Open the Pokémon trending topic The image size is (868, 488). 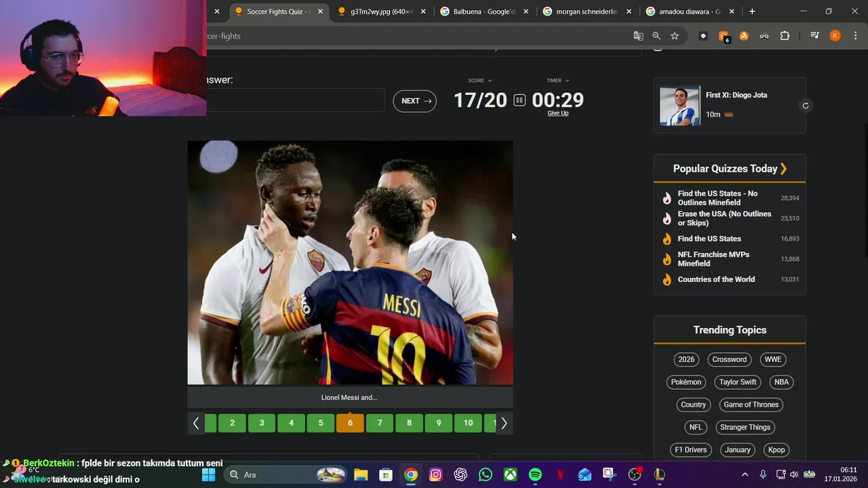[x=686, y=382]
